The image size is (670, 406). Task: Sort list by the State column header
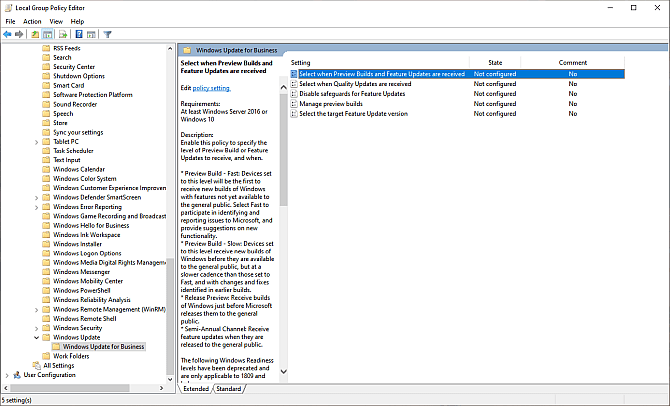pos(494,62)
